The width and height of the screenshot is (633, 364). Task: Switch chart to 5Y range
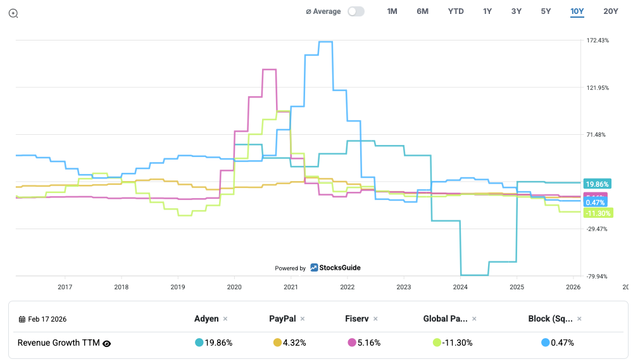click(546, 11)
